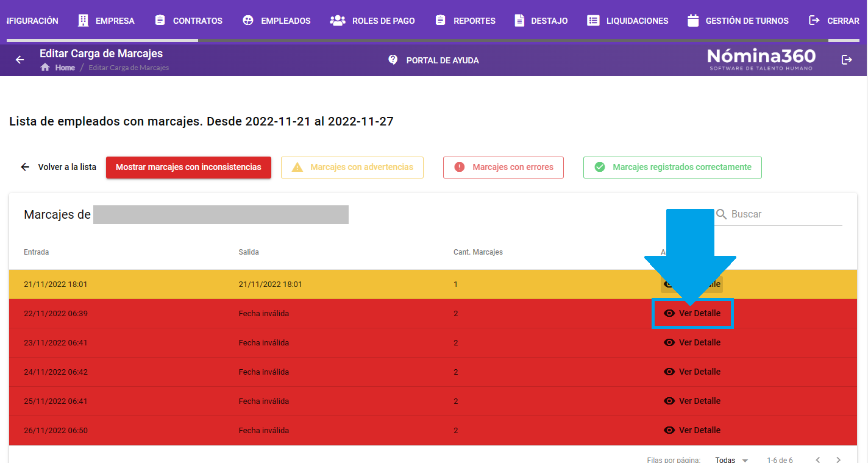
Task: Select the 23/11/2022 06:41 entry cell
Action: pos(55,343)
